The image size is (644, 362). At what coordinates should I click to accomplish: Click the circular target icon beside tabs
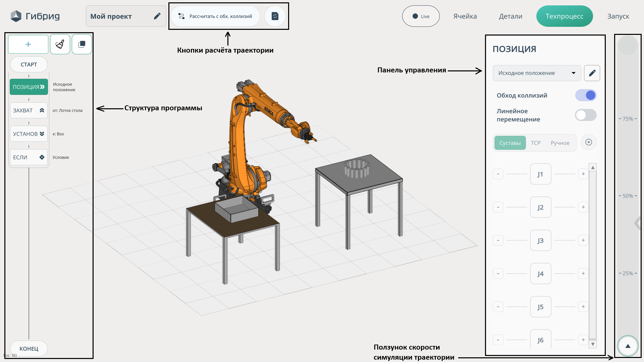pos(588,142)
